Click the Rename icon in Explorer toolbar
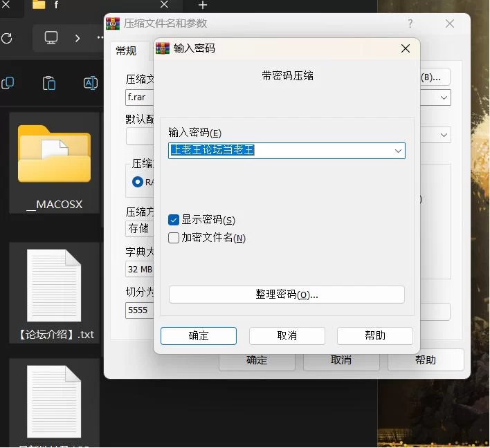The height and width of the screenshot is (448, 490). tap(90, 83)
